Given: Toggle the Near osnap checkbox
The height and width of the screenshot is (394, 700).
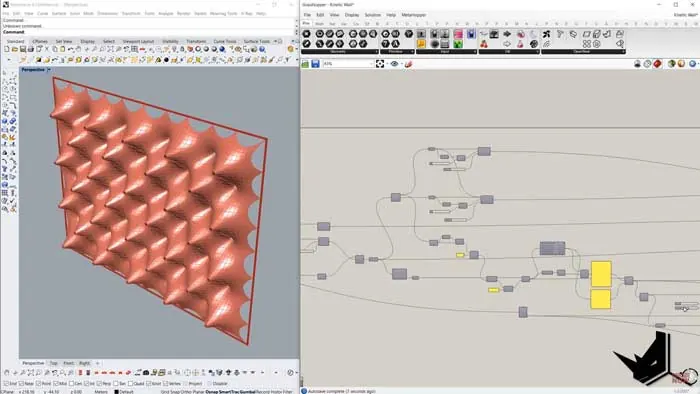Looking at the screenshot, I should tap(21, 384).
